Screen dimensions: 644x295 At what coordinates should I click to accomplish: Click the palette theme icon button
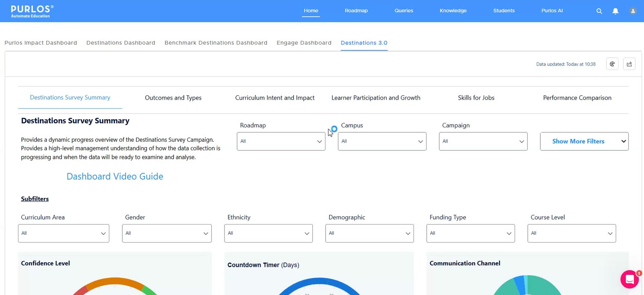tap(612, 64)
